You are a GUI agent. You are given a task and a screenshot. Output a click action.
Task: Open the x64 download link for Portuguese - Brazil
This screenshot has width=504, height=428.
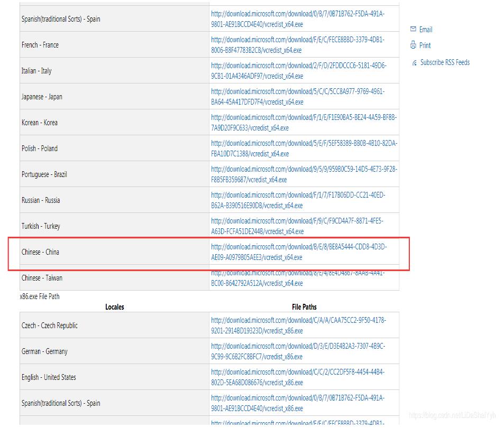(304, 174)
